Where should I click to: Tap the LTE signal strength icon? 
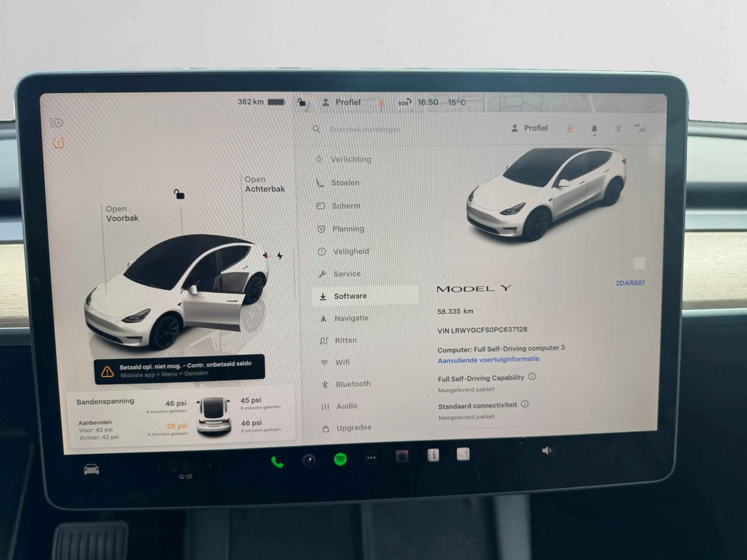pos(640,128)
